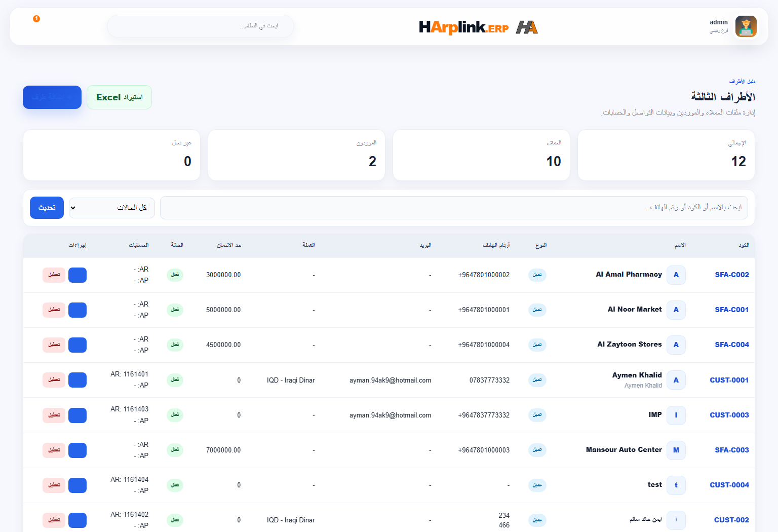Image resolution: width=778 pixels, height=532 pixels.
Task: Open party code CUST-0004
Action: coord(729,485)
